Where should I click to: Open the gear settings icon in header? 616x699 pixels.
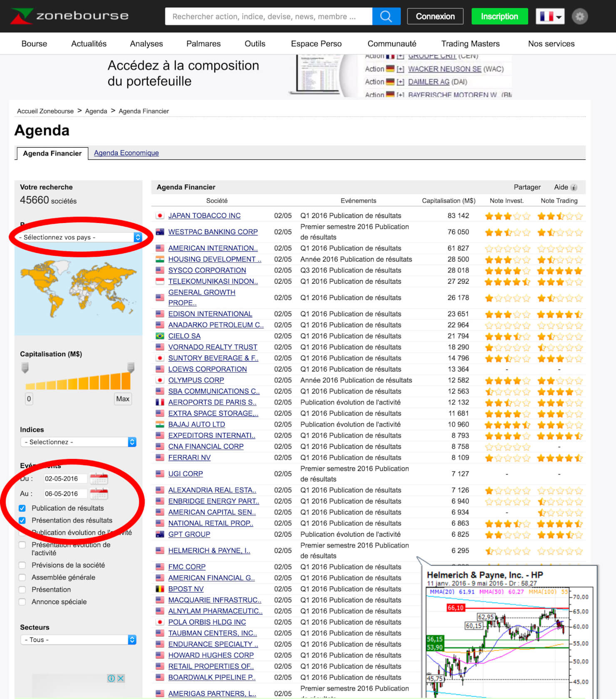[579, 16]
